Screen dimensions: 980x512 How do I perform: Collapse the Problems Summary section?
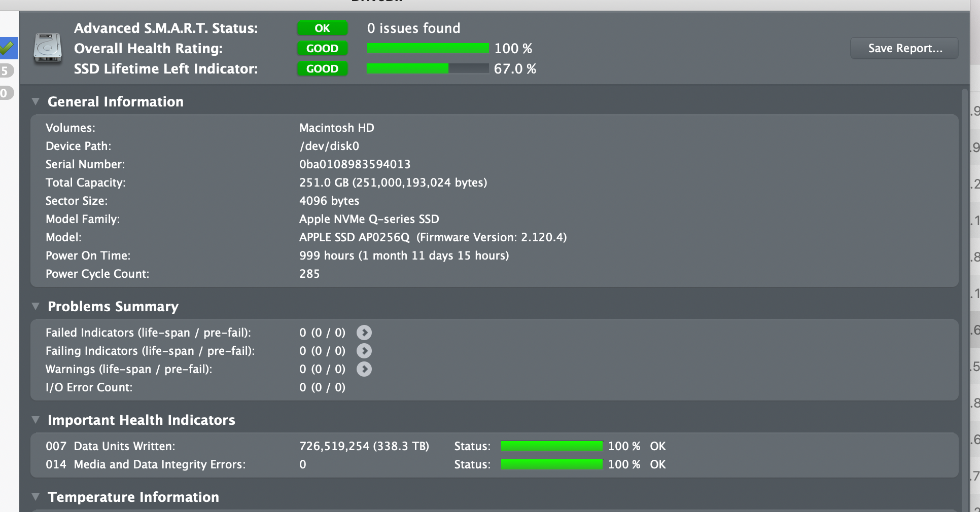click(36, 306)
